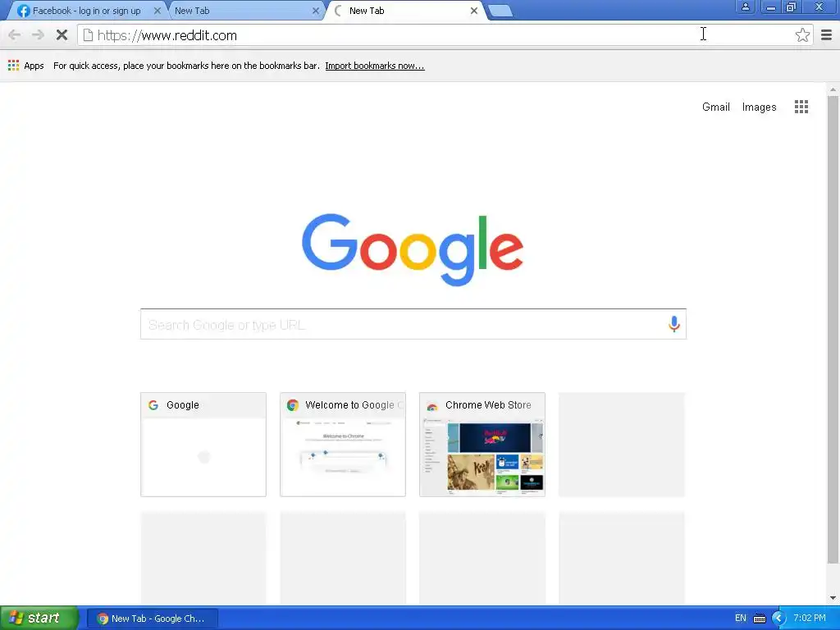Click the Google search box
Viewport: 840px width, 630px height.
tap(413, 324)
